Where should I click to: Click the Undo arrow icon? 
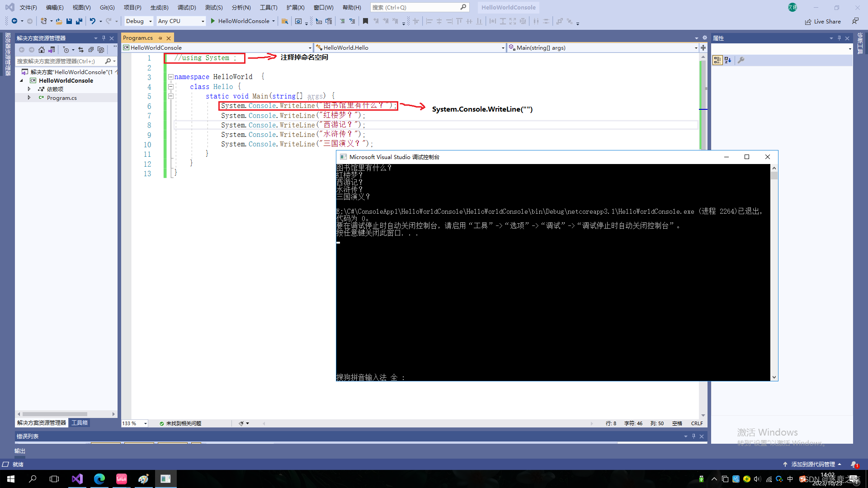93,21
